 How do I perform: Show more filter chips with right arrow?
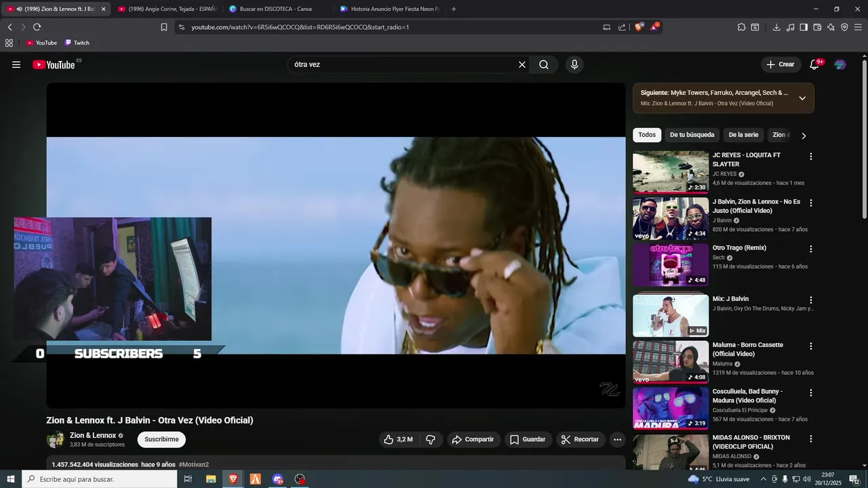804,136
